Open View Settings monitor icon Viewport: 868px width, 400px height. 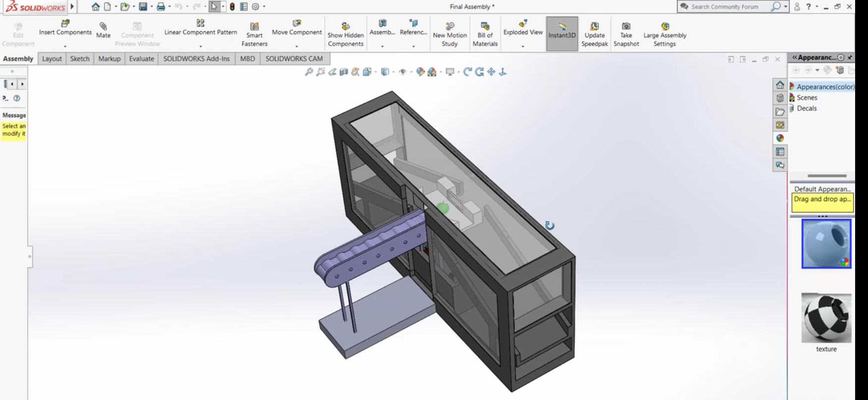click(450, 72)
